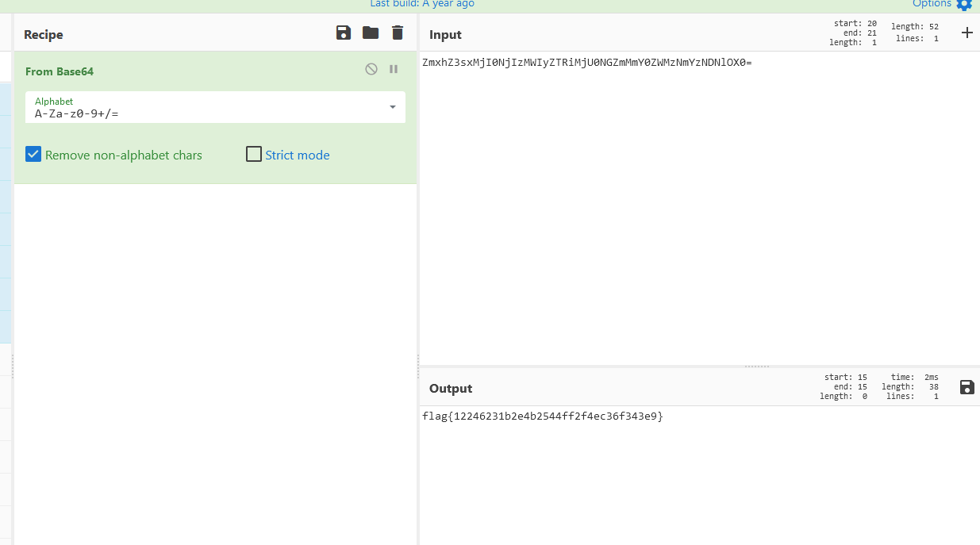Screen dimensions: 980x545
Task: Enable Strict mode checkbox
Action: pyautogui.click(x=254, y=154)
